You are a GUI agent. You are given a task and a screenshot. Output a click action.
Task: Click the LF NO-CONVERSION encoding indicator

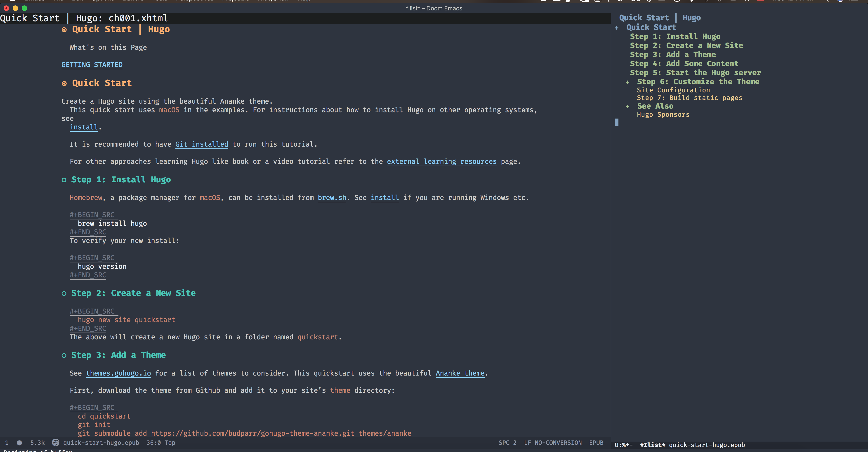pyautogui.click(x=553, y=442)
